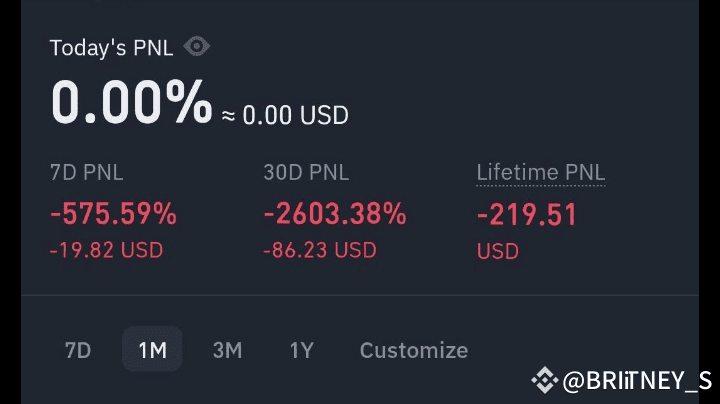Click the -575.59% 7D percentage
The width and height of the screenshot is (720, 404).
(x=113, y=214)
